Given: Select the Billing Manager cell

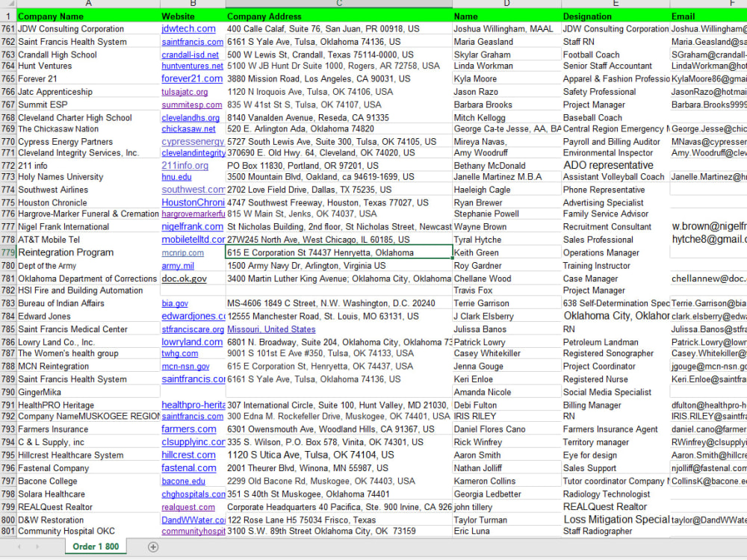Looking at the screenshot, I should point(616,405).
